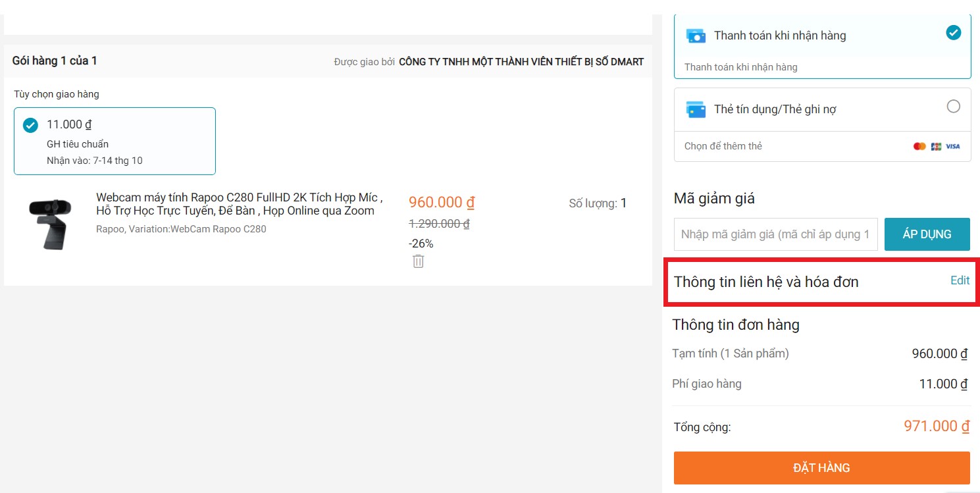Click the cash-on-delivery payment icon
980x493 pixels.
point(696,36)
